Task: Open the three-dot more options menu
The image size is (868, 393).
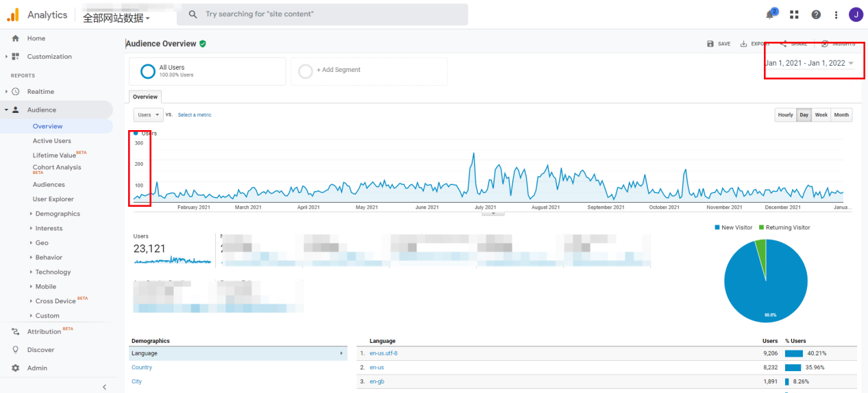Action: (x=836, y=14)
